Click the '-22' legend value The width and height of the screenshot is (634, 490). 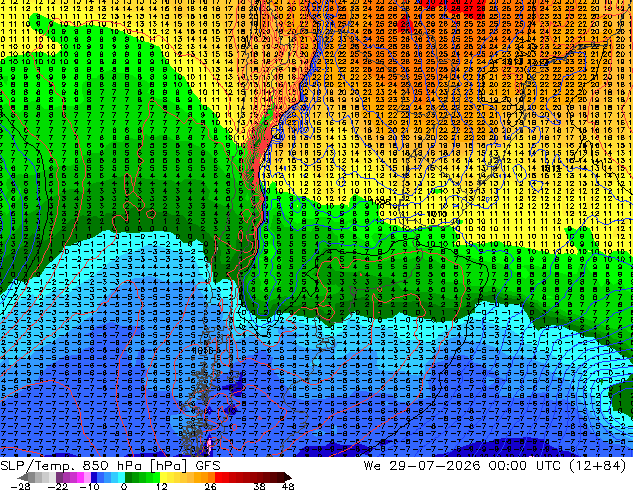pos(58,486)
